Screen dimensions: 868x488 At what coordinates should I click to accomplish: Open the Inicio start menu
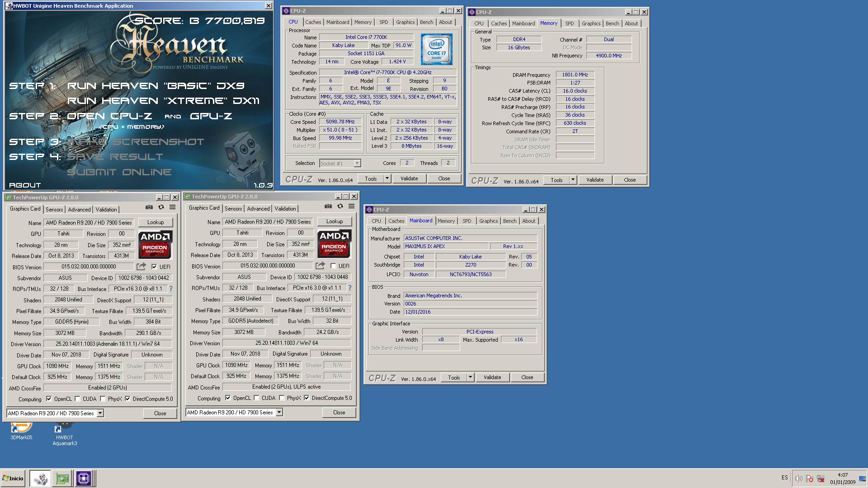[13, 479]
